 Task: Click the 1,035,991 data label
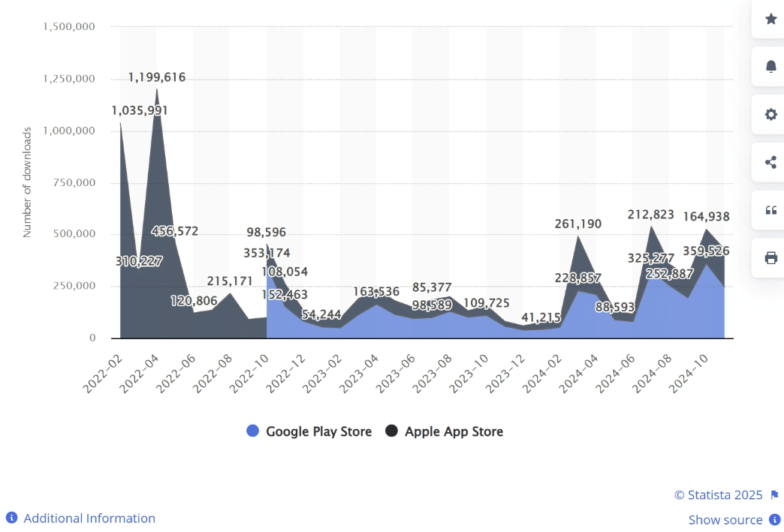click(x=140, y=111)
